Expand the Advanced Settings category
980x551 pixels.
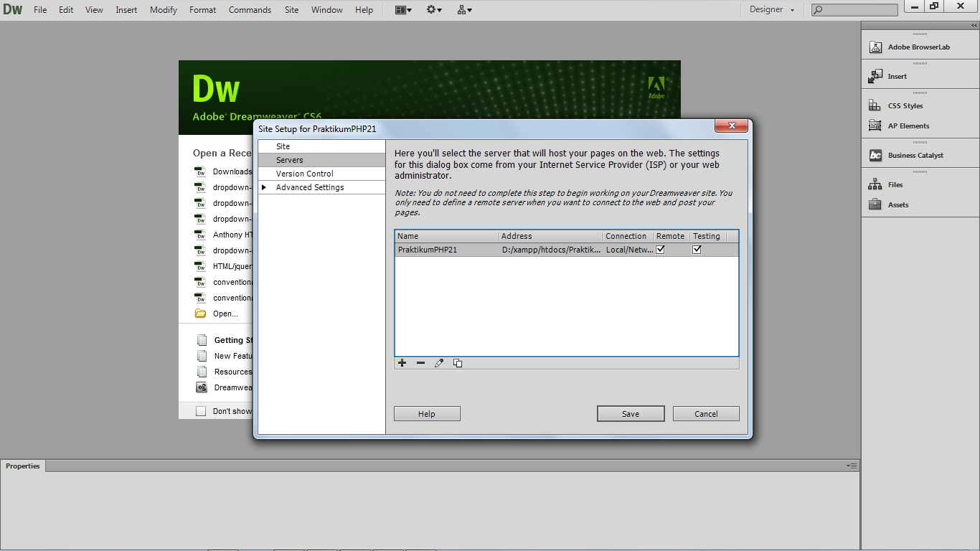pos(263,187)
